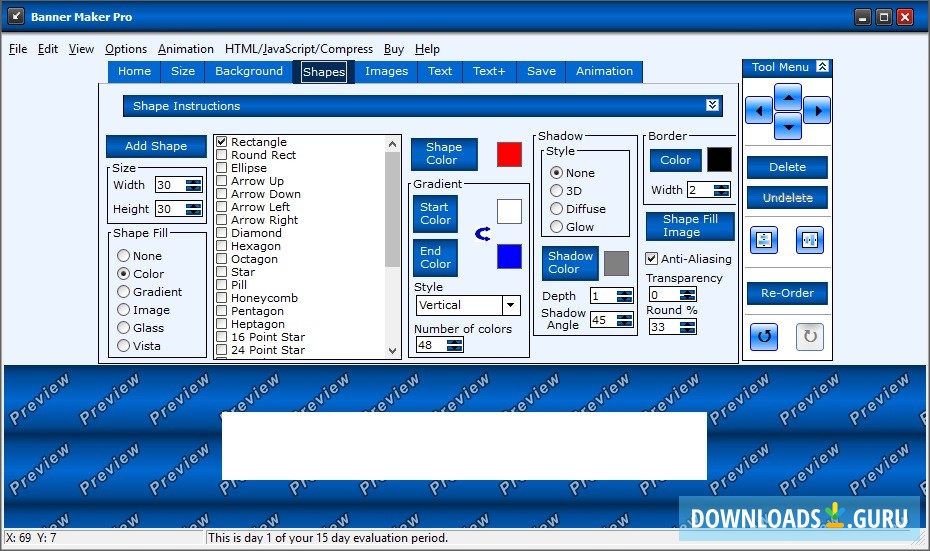The width and height of the screenshot is (930, 551).
Task: Click the Add Shape button
Action: click(x=156, y=146)
